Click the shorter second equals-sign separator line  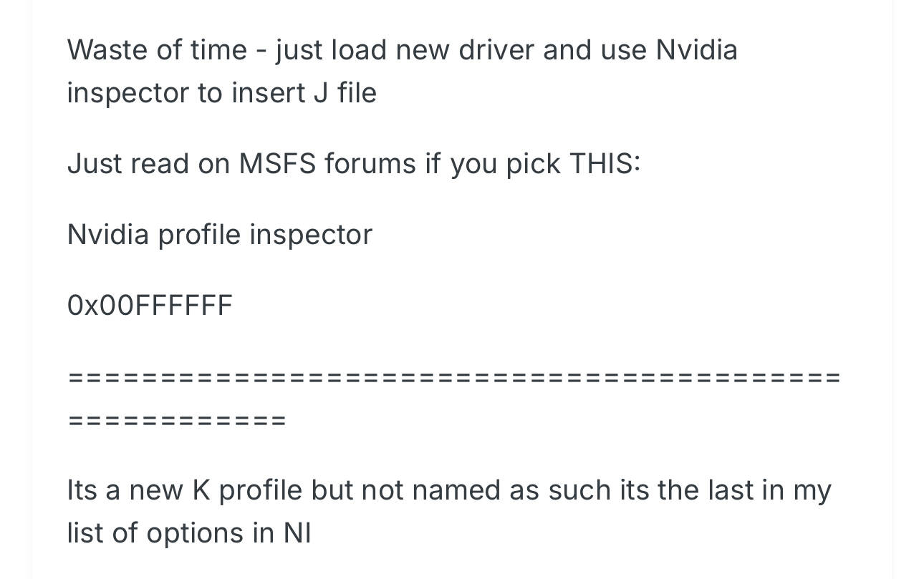[177, 420]
